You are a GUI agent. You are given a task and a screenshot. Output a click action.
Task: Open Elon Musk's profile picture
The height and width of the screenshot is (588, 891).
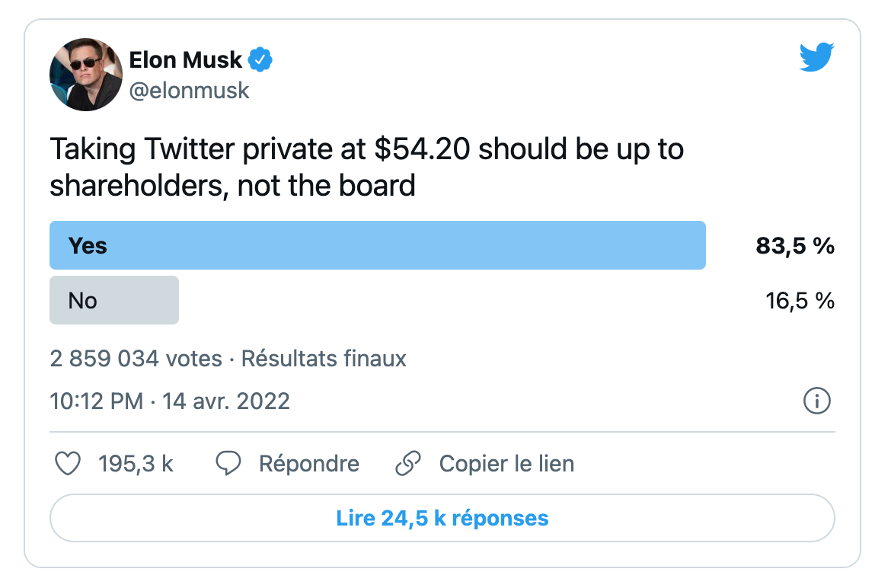tap(86, 75)
